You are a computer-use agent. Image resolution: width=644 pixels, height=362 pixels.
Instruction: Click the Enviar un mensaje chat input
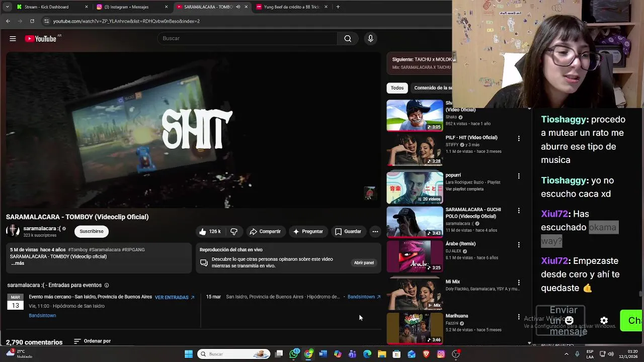point(560,320)
